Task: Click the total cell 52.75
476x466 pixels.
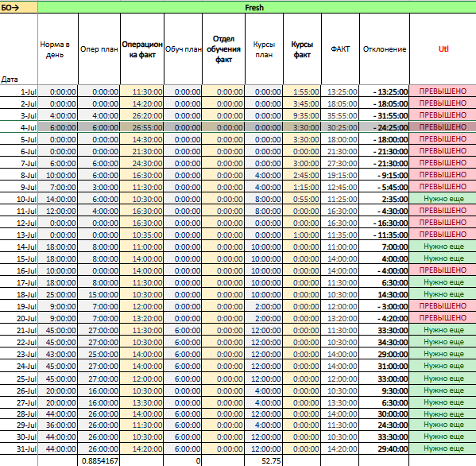Action: 264,460
